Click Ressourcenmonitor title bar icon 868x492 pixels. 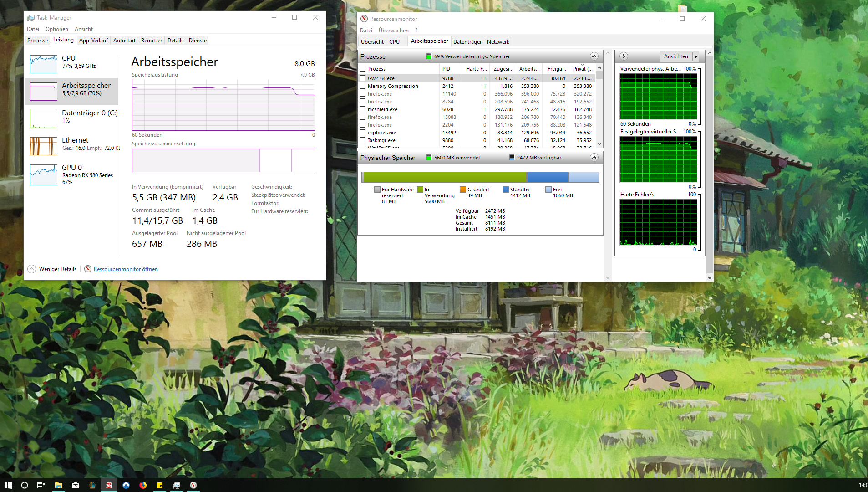[364, 19]
